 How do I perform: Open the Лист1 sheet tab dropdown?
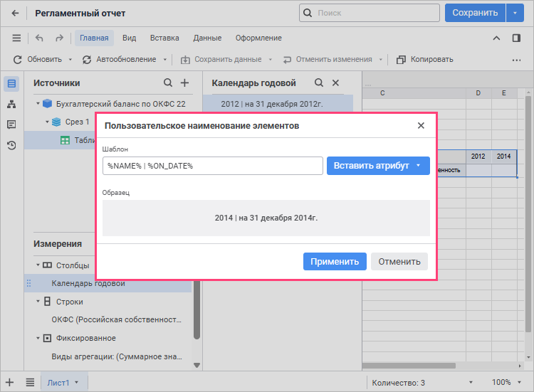(x=77, y=383)
